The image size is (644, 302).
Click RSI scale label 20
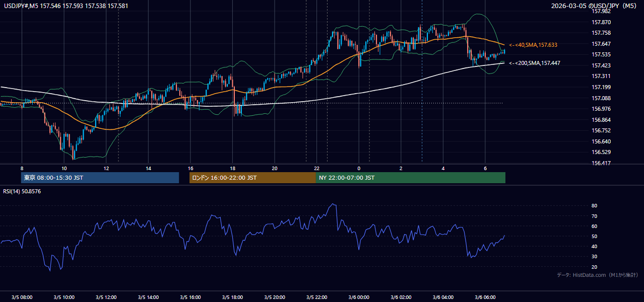594,267
